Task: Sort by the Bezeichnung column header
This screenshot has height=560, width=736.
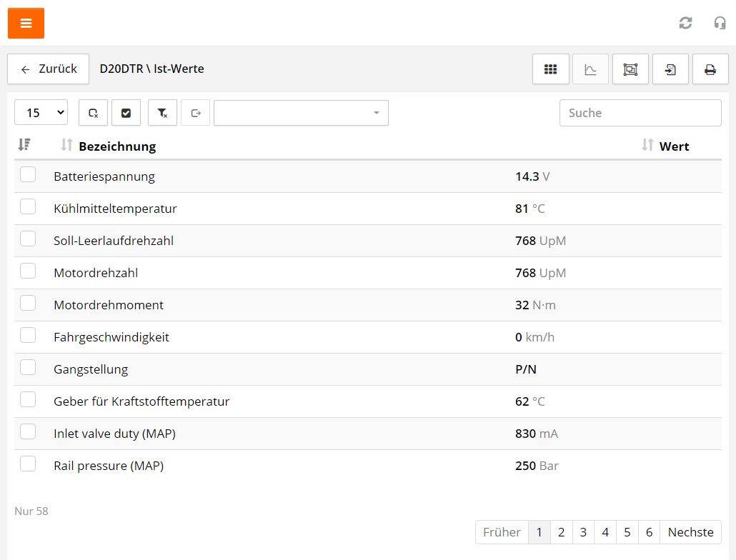Action: (116, 146)
